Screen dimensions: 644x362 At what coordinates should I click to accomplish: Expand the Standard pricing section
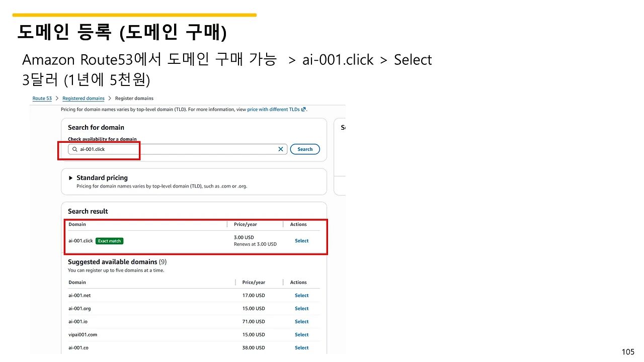click(102, 177)
